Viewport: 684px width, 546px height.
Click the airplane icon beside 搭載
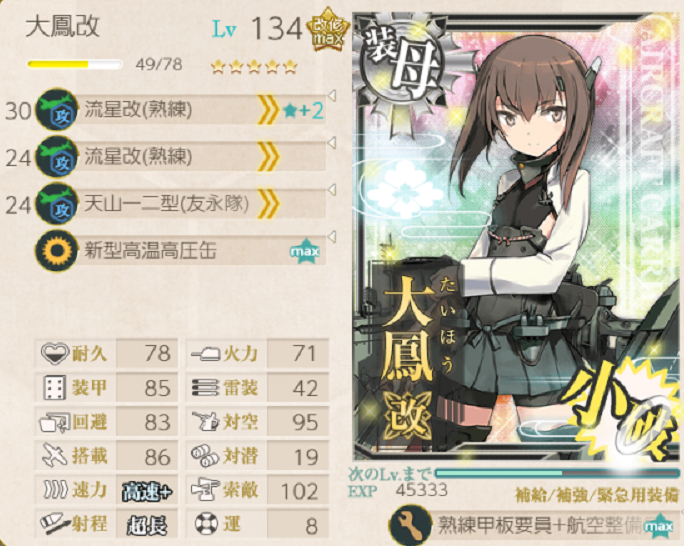pos(55,456)
